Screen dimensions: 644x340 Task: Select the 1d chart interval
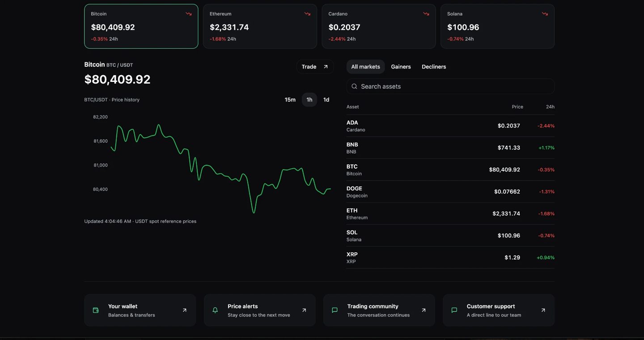click(x=326, y=100)
